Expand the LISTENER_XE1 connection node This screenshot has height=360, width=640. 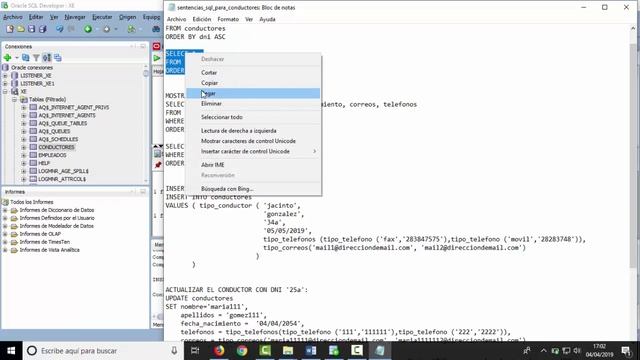tap(5, 84)
